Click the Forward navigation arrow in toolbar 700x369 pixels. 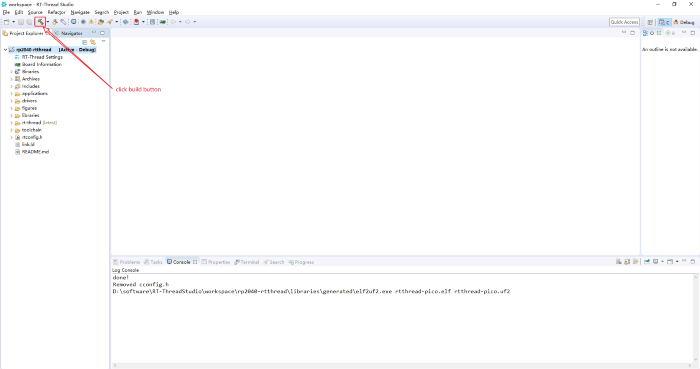pos(188,22)
